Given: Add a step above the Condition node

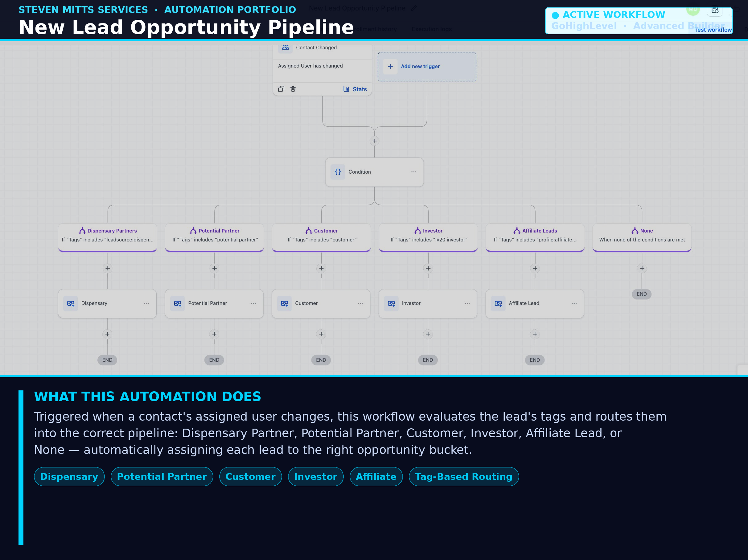Looking at the screenshot, I should click(374, 141).
